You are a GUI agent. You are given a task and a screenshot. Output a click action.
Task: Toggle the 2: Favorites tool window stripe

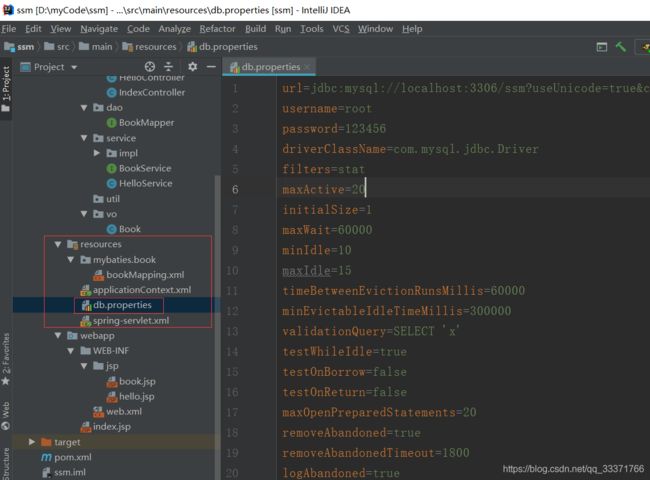coord(6,359)
